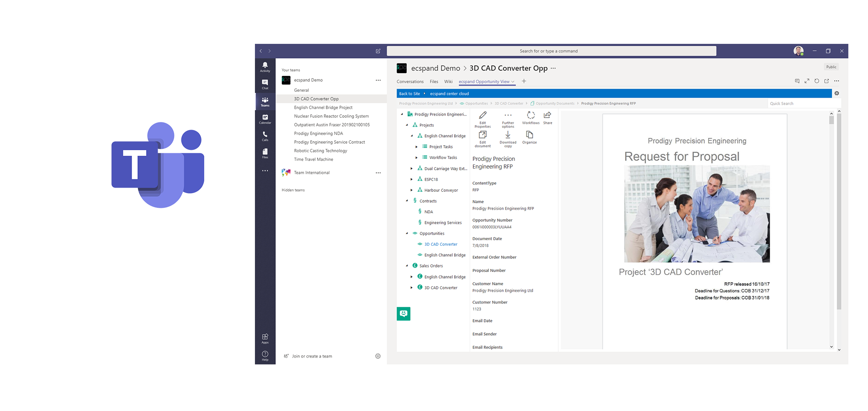
Task: Expand the ESPC18 node
Action: click(x=412, y=179)
